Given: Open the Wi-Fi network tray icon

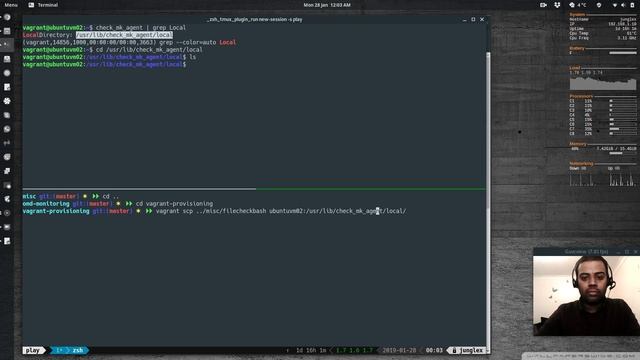Looking at the screenshot, I should click(615, 5).
